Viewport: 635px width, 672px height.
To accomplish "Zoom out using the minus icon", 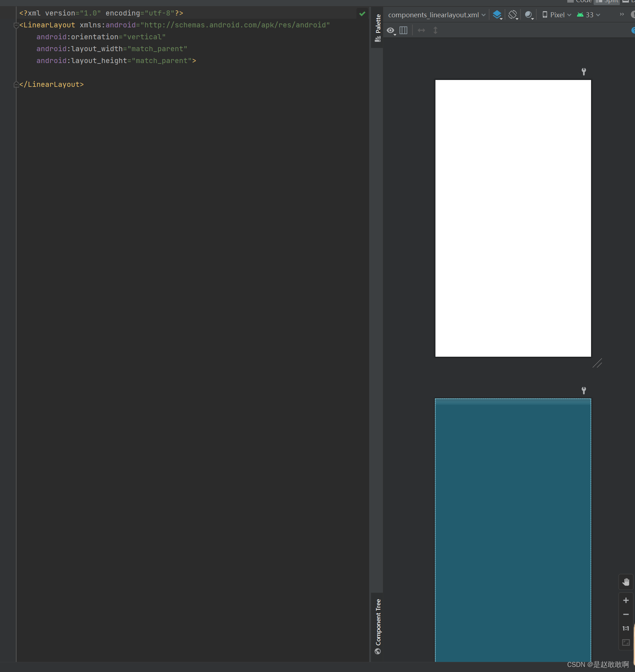I will click(626, 614).
